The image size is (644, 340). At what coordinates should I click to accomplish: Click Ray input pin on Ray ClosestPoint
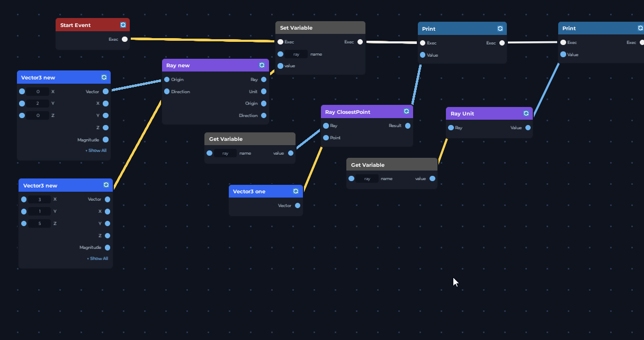click(326, 126)
